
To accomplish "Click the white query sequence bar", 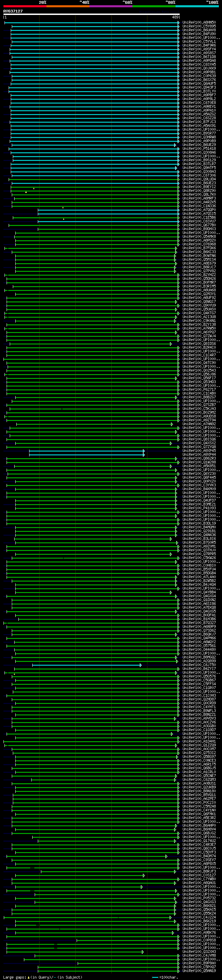I will click(x=92, y=15).
